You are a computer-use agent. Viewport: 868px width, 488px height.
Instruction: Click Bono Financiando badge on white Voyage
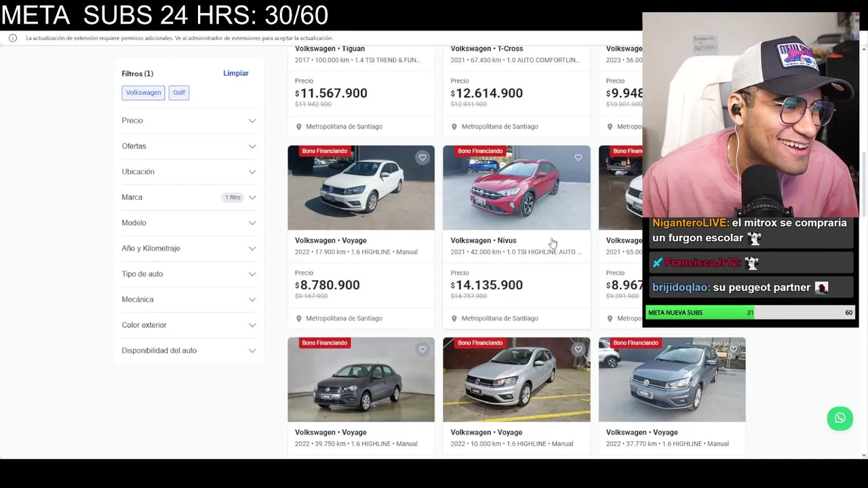tap(324, 151)
